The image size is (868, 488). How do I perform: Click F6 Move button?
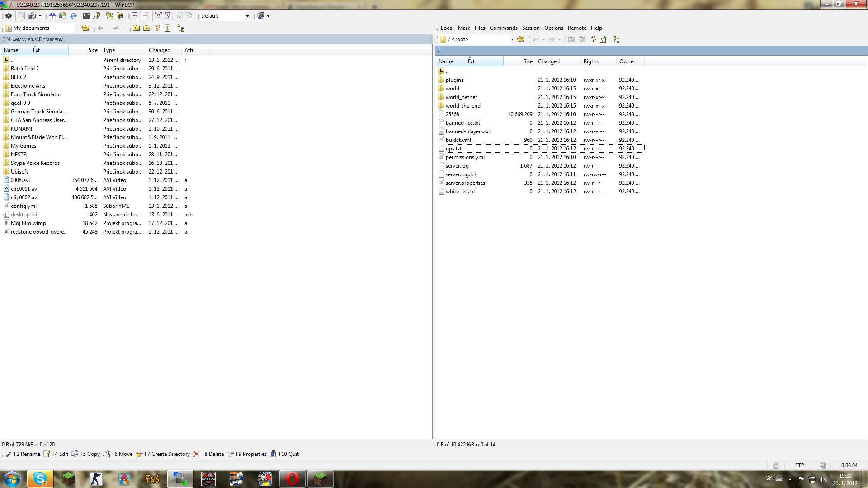coord(118,454)
